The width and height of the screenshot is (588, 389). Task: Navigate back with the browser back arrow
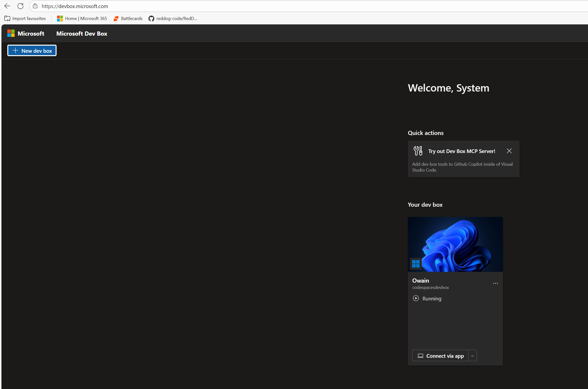click(7, 6)
